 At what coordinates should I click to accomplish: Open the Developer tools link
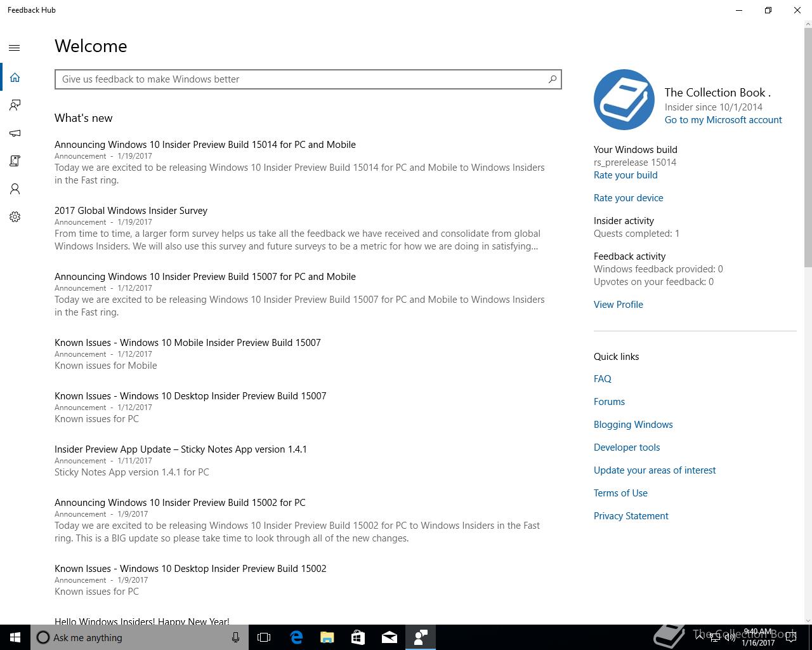coord(627,448)
